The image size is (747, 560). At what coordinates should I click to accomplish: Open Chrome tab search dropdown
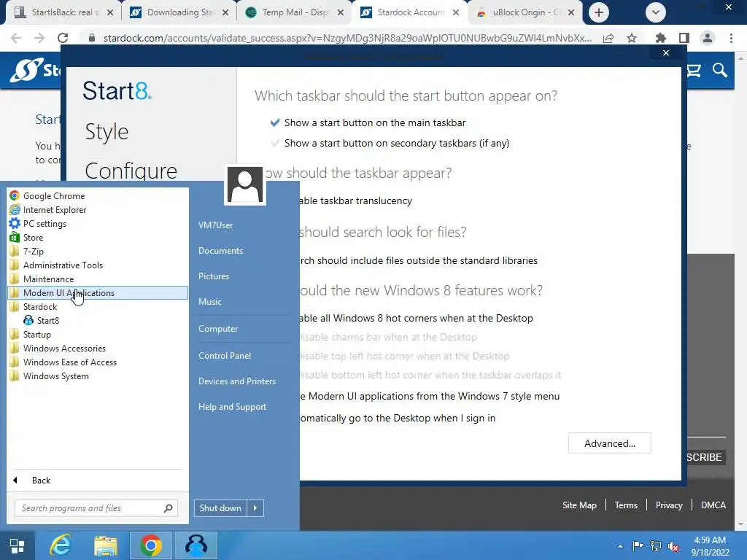click(x=656, y=12)
